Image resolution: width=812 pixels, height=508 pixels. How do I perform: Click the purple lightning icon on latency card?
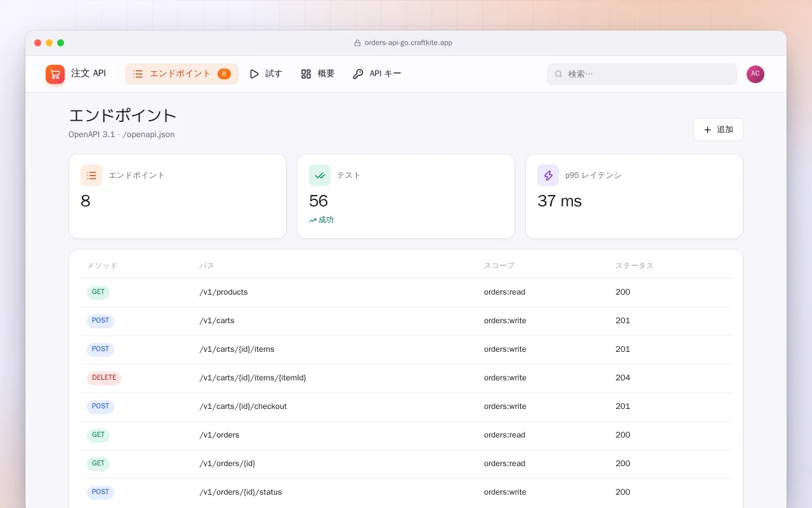tap(548, 175)
